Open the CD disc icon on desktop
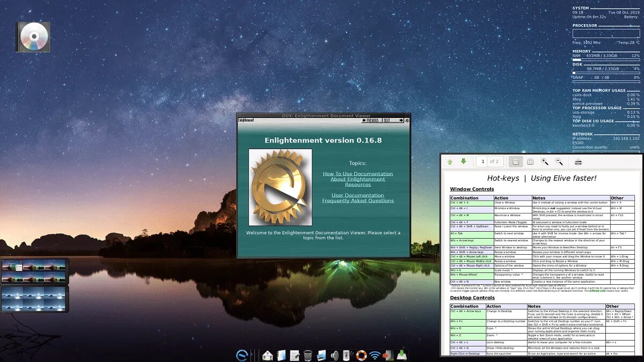The image size is (644, 362). pyautogui.click(x=33, y=37)
